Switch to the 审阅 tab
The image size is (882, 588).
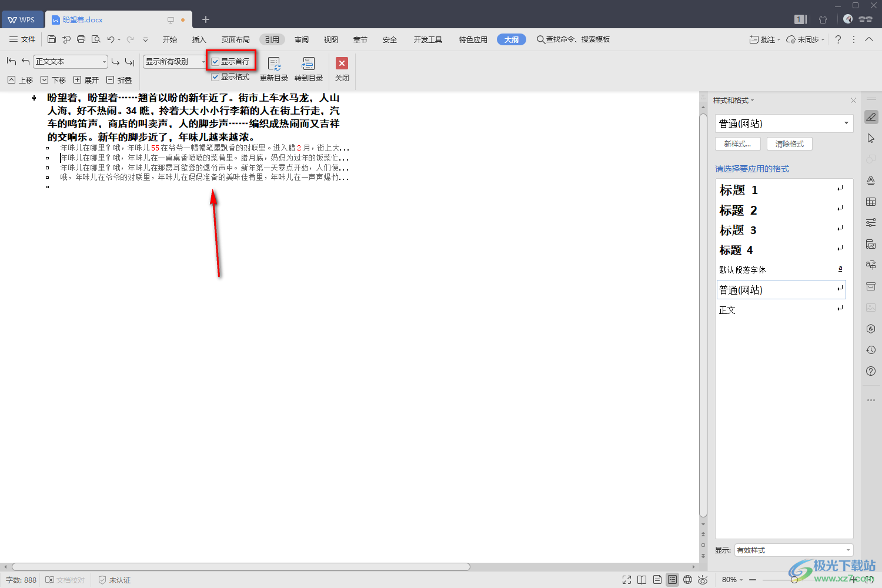tap(302, 39)
